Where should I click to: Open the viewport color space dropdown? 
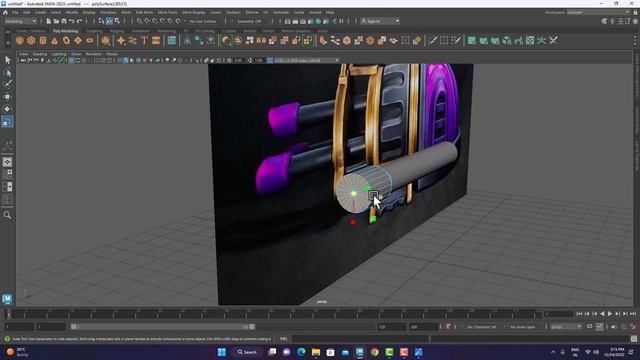303,60
